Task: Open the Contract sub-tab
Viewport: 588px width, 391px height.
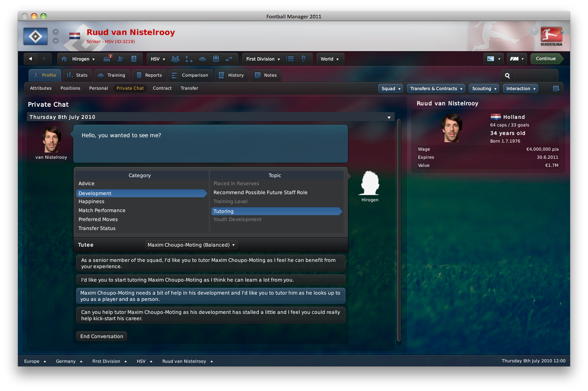Action: pyautogui.click(x=162, y=88)
